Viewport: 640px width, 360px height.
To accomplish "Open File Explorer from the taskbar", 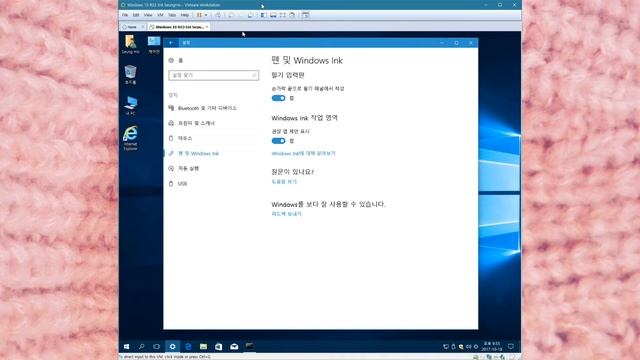I will point(203,347).
